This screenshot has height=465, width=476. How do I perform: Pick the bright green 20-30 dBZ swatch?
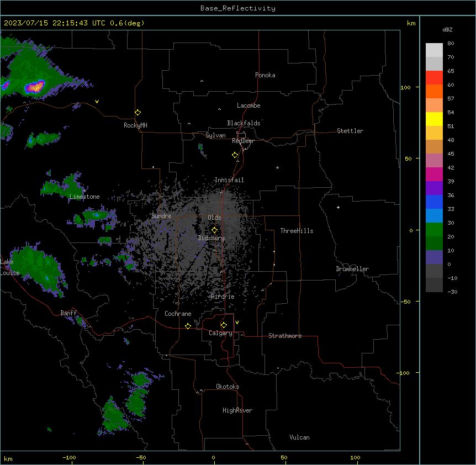434,230
